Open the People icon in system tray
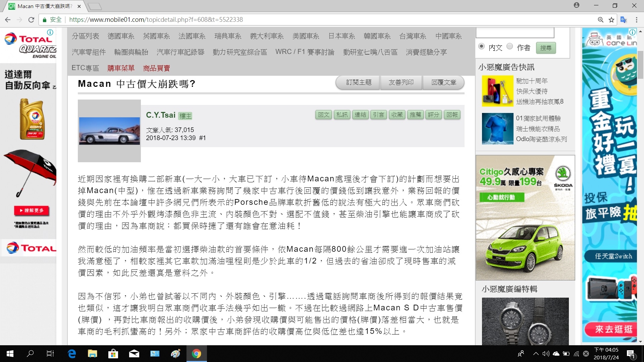This screenshot has width=644, height=362. tap(521, 354)
